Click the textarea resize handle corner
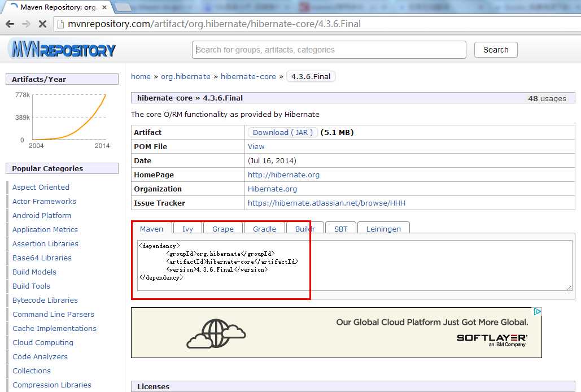 pyautogui.click(x=570, y=288)
